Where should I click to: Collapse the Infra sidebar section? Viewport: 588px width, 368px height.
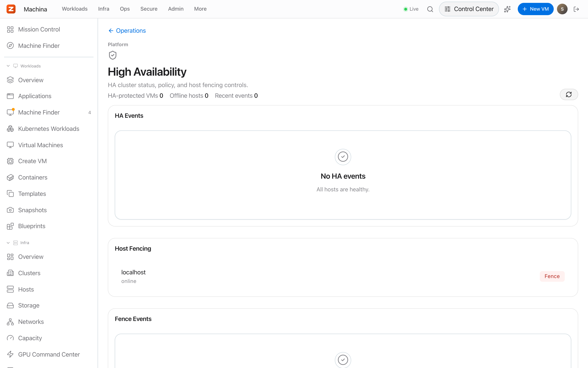pos(18,243)
